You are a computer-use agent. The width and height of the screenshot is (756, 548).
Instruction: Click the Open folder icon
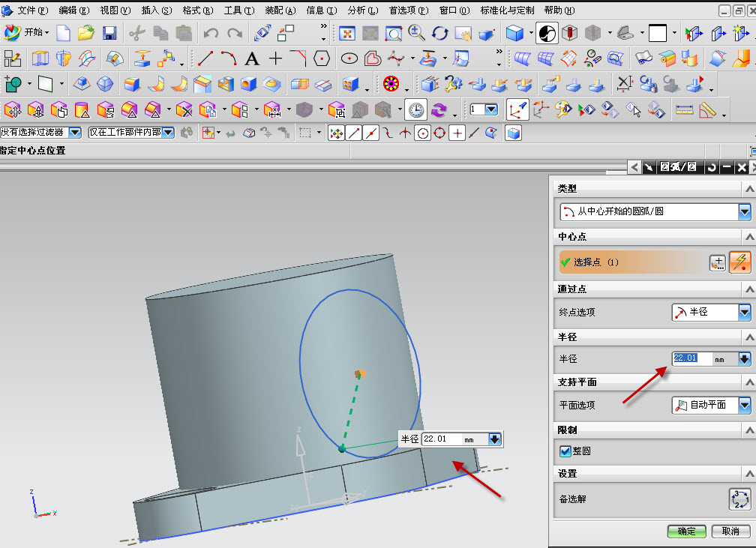85,33
